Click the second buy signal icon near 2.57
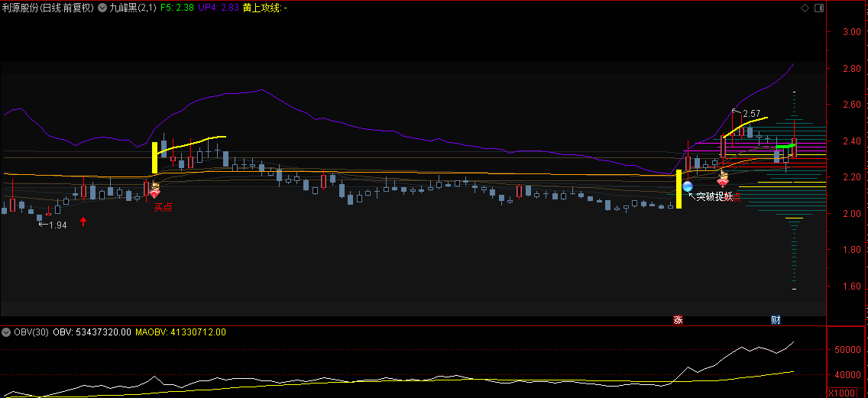This screenshot has width=868, height=398. [723, 180]
